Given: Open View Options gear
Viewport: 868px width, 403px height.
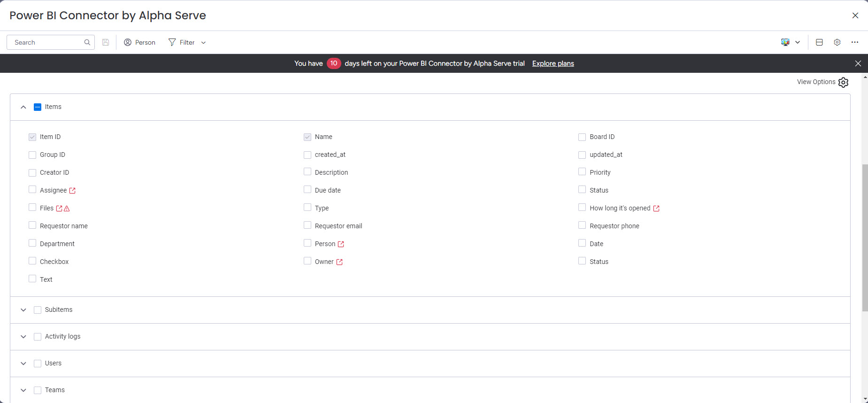Looking at the screenshot, I should click(x=843, y=82).
